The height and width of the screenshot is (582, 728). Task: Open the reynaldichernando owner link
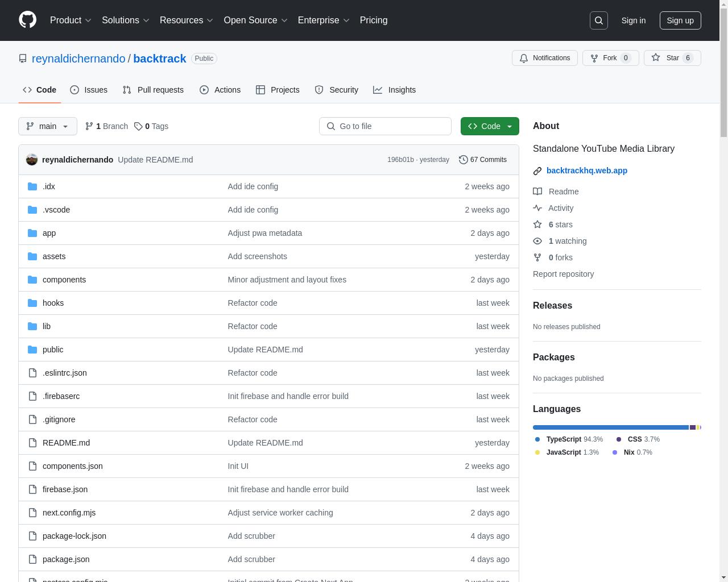click(x=78, y=59)
